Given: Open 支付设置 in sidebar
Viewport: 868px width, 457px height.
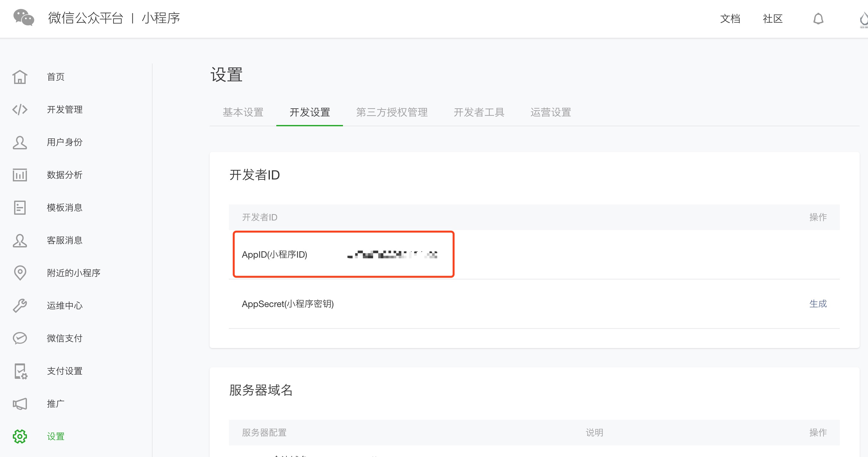Looking at the screenshot, I should click(65, 371).
